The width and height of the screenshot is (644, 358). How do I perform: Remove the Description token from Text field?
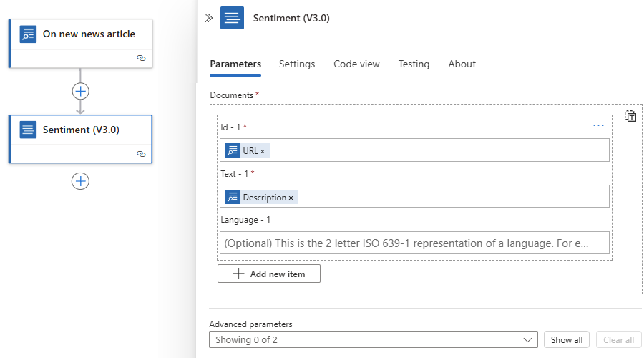(291, 198)
